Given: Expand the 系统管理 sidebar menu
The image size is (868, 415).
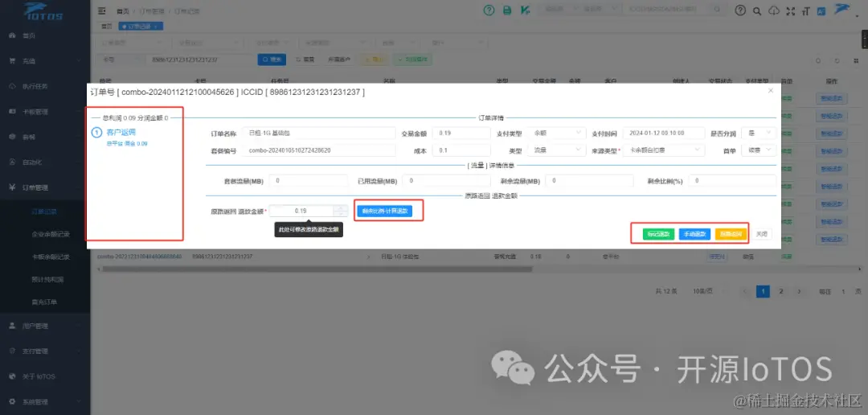Looking at the screenshot, I should point(45,401).
